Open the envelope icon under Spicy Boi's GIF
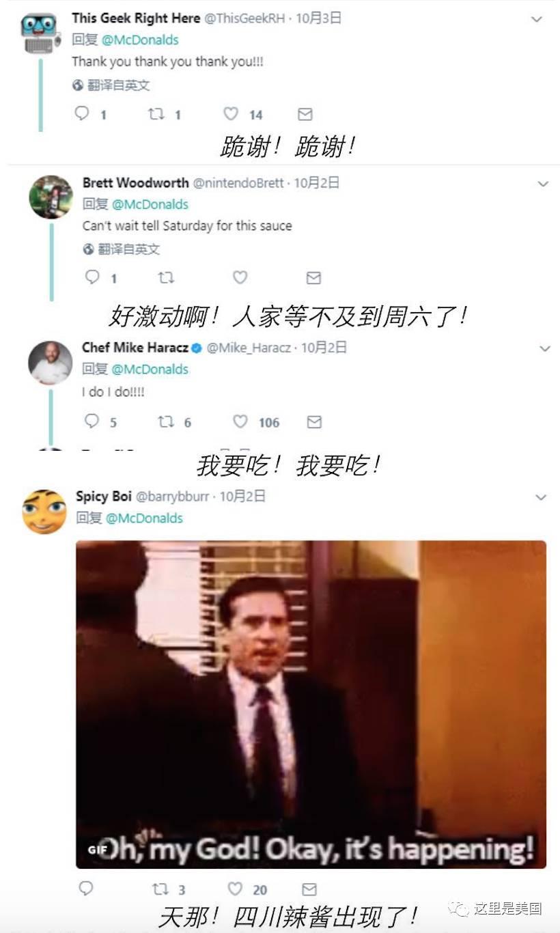The height and width of the screenshot is (933, 560). (x=309, y=889)
